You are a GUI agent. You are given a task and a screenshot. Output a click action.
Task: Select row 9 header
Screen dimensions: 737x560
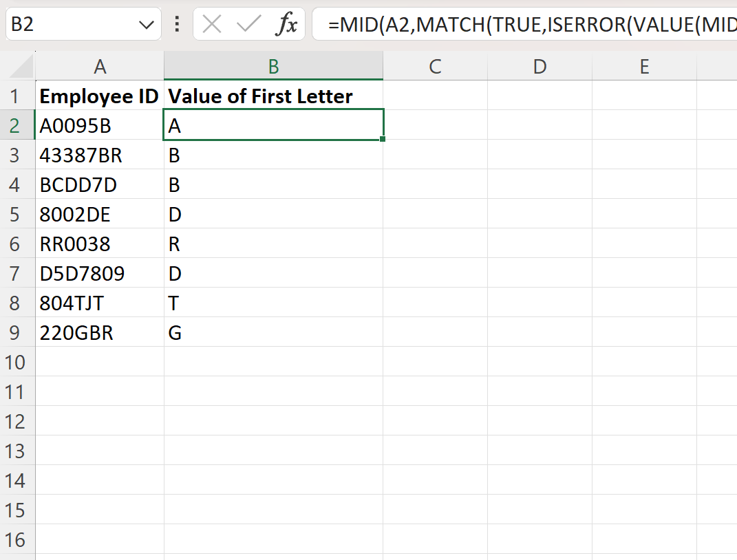pos(17,332)
